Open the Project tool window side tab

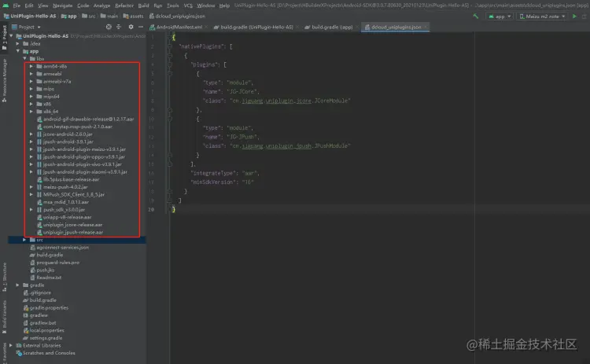point(4,38)
